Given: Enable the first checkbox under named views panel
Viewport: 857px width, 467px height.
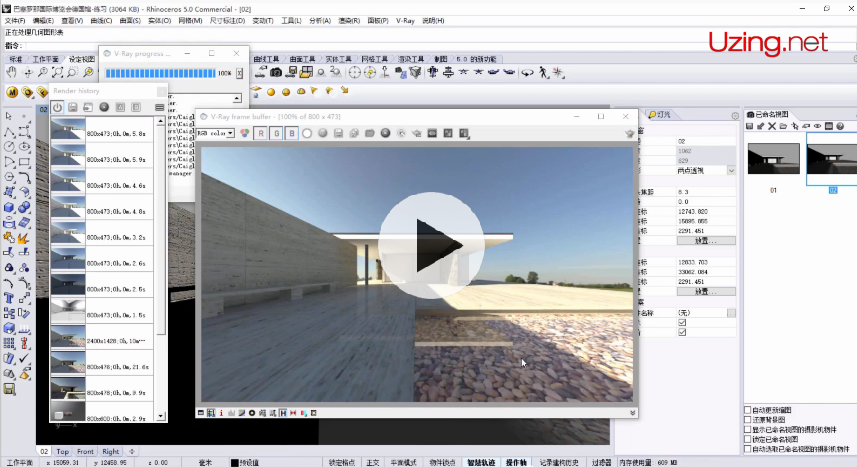Looking at the screenshot, I should 748,410.
